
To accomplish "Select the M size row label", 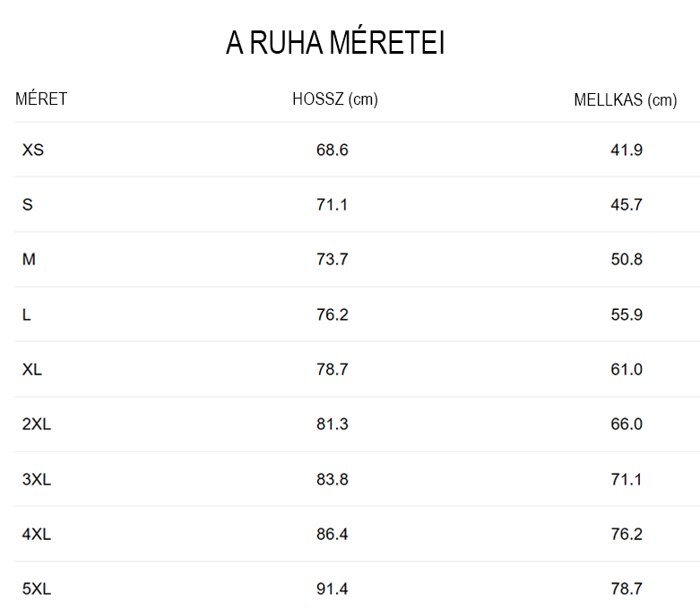I will coord(30,260).
